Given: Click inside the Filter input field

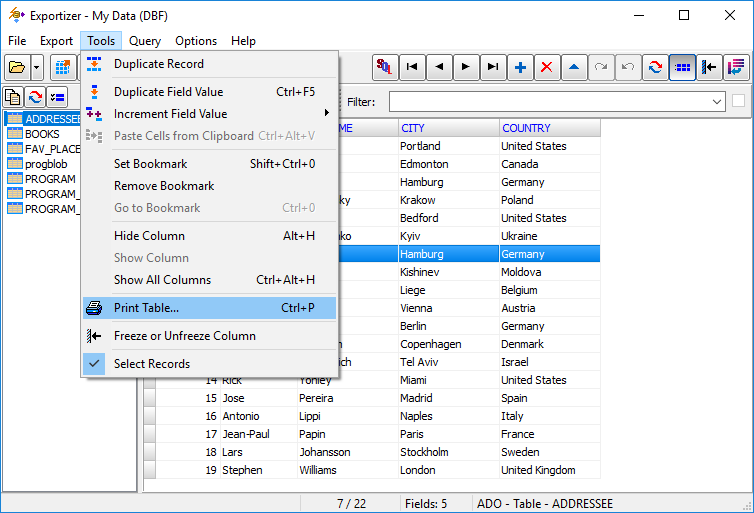Looking at the screenshot, I should click(x=549, y=102).
